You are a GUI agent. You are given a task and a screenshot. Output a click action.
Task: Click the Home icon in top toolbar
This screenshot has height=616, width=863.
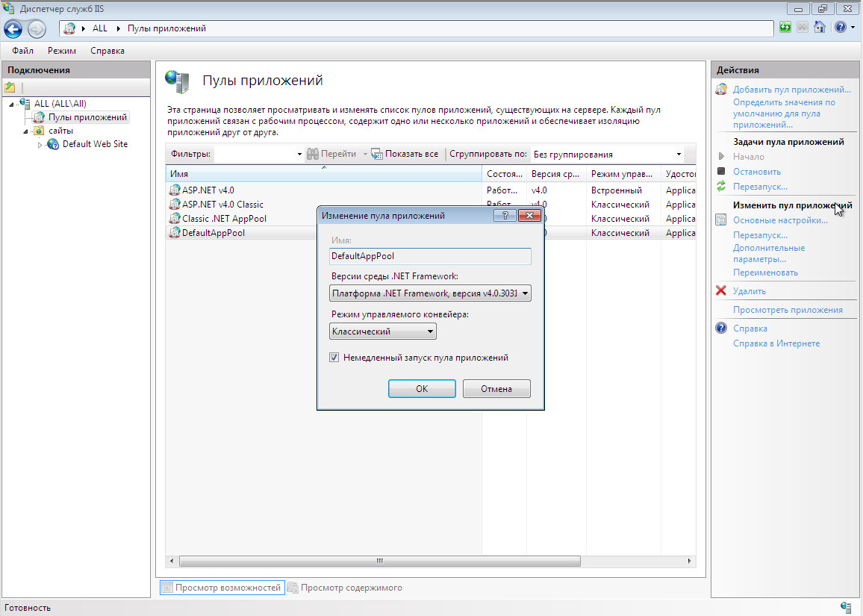pyautogui.click(x=820, y=28)
